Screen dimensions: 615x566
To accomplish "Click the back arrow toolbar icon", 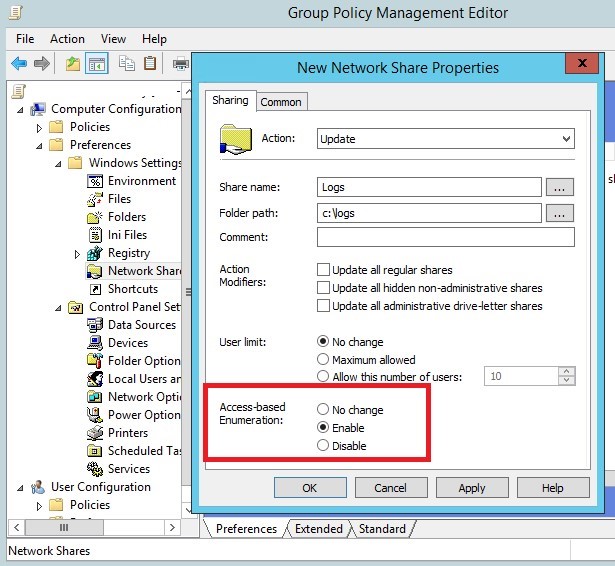I will (19, 64).
